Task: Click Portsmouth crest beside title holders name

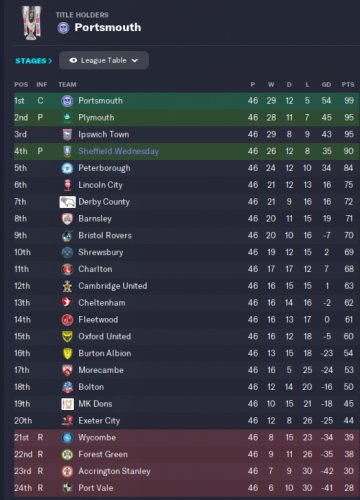Action: click(63, 28)
